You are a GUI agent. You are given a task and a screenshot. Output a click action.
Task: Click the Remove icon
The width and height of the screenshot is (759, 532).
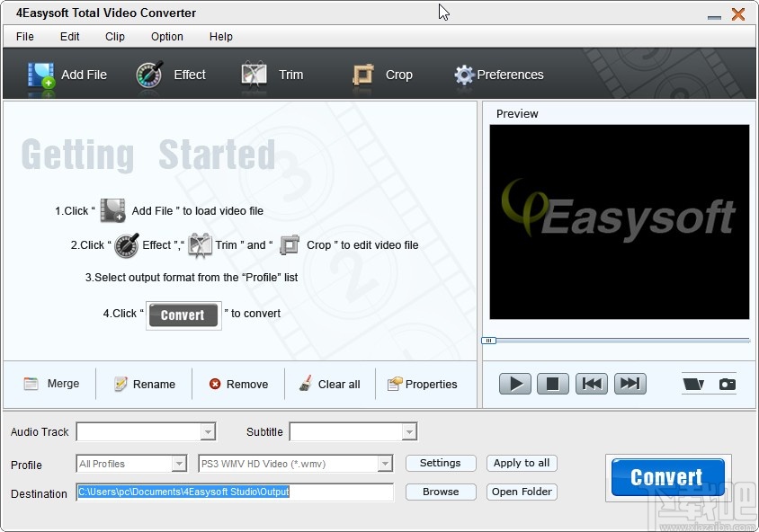(213, 384)
